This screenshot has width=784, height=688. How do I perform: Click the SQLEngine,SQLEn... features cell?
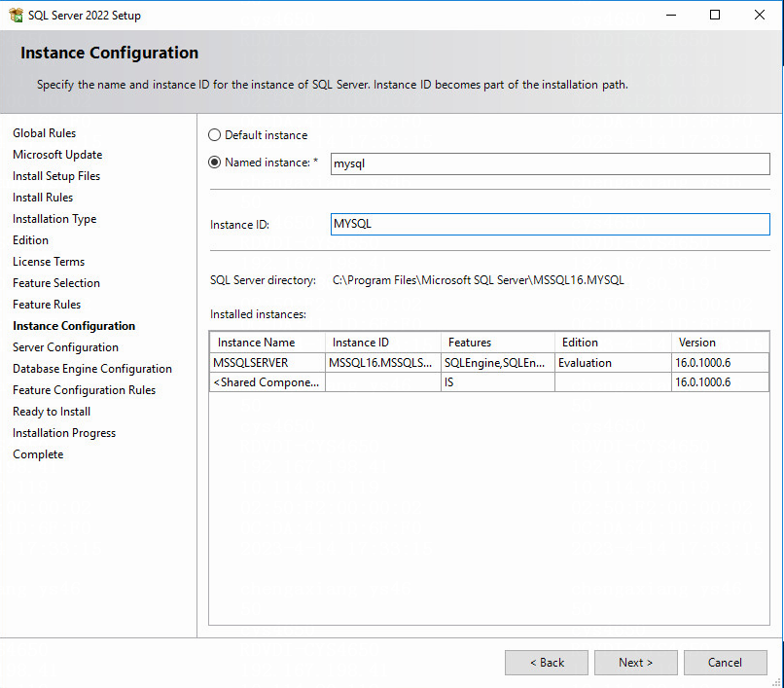(x=498, y=363)
